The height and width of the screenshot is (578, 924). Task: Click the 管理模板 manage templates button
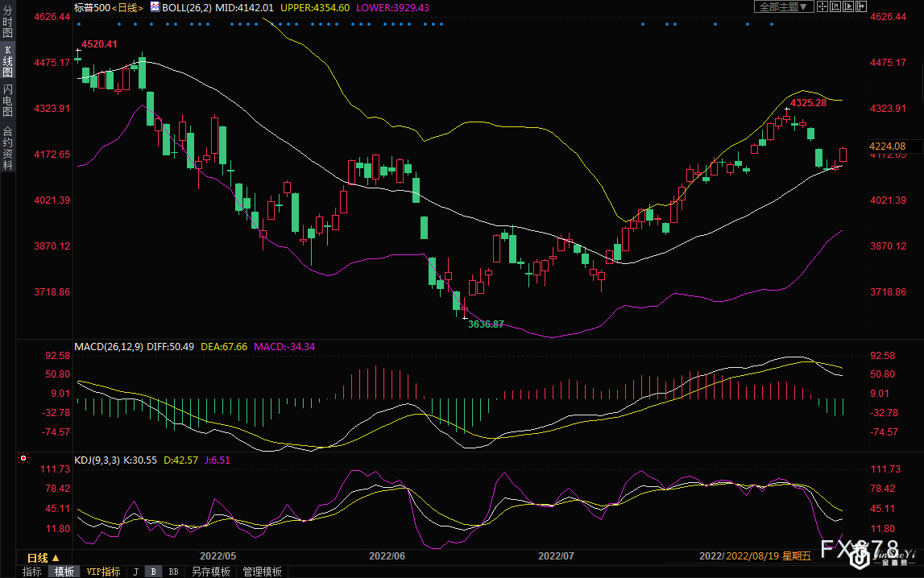(262, 572)
